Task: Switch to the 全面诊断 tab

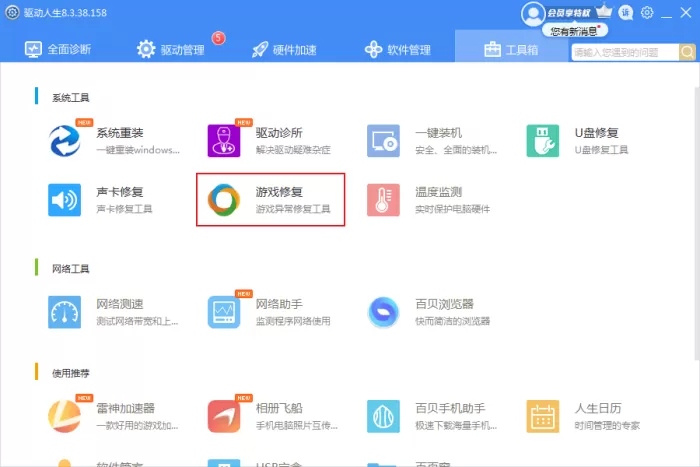Action: 58,49
